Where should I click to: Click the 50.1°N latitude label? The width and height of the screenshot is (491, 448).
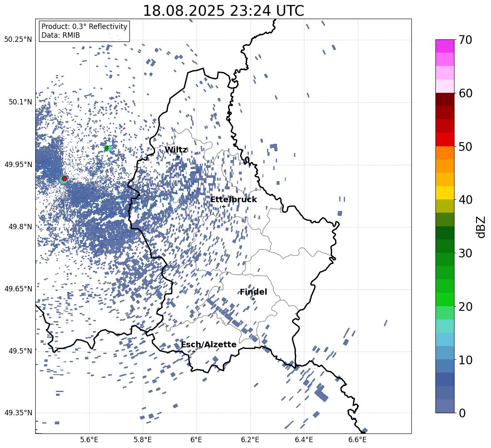click(x=20, y=102)
